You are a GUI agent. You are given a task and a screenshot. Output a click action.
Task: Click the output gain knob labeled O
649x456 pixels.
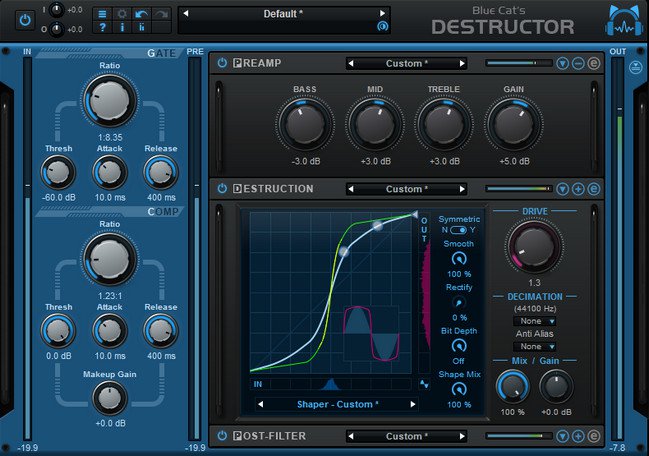pos(57,29)
